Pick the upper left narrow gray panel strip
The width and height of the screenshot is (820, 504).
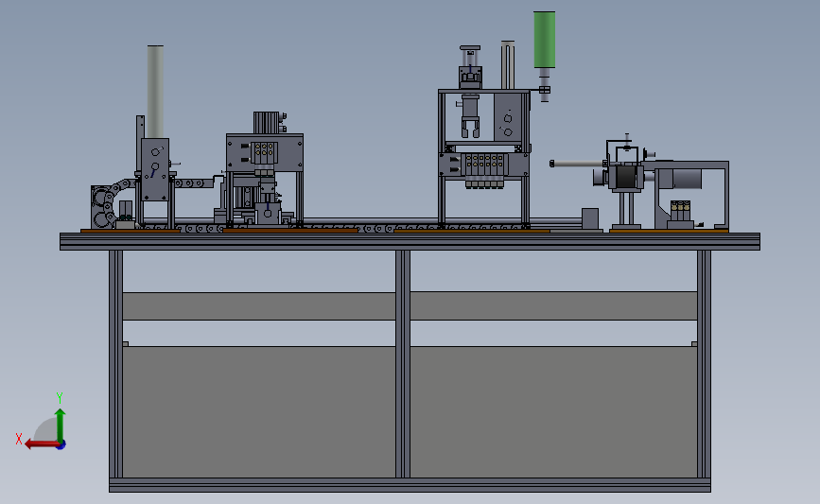[x=259, y=305]
